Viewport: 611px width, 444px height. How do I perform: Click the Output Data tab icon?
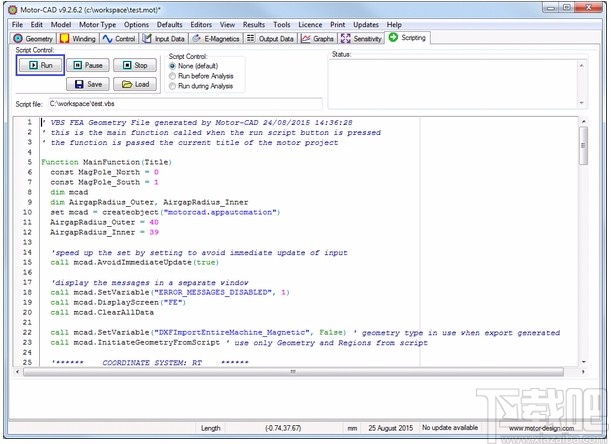coord(251,38)
